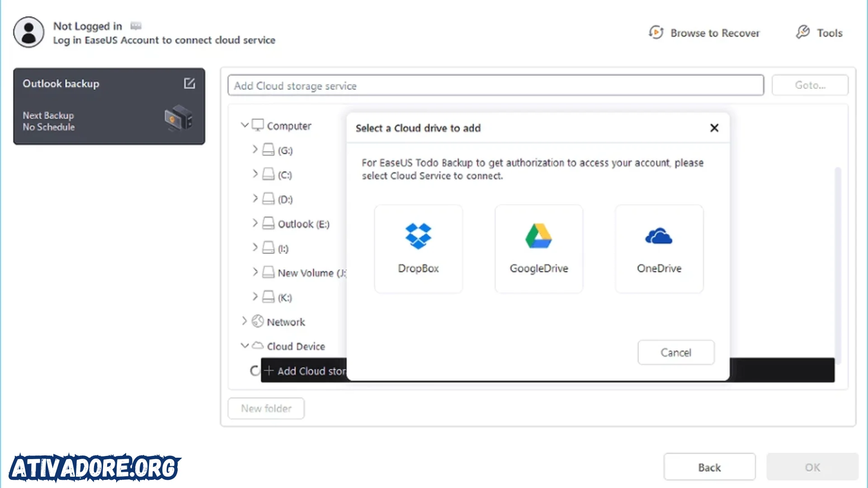Choose the OneDrive label
This screenshot has width=868, height=488.
(659, 268)
